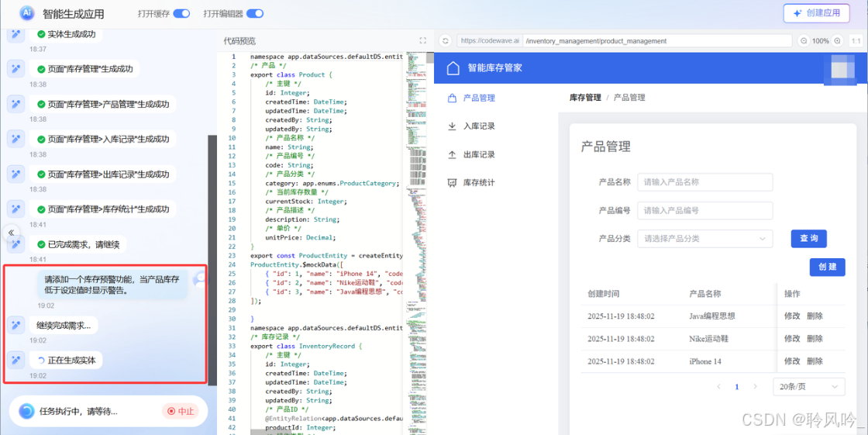Click 修改 for Nike运动鞋 row

(792, 339)
